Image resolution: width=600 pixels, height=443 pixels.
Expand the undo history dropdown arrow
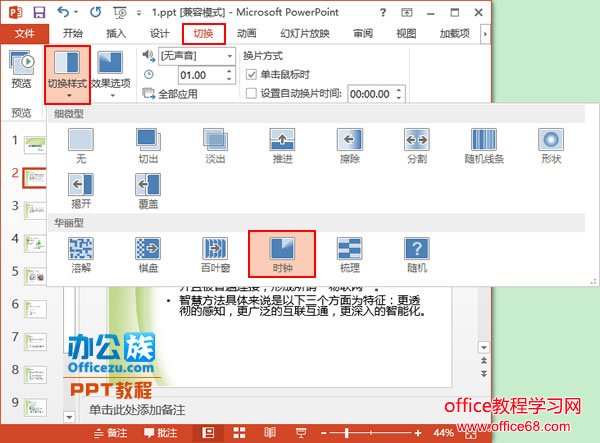76,12
